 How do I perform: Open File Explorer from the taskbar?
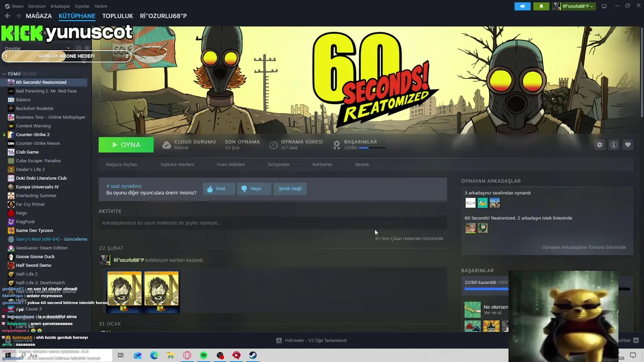[171, 355]
